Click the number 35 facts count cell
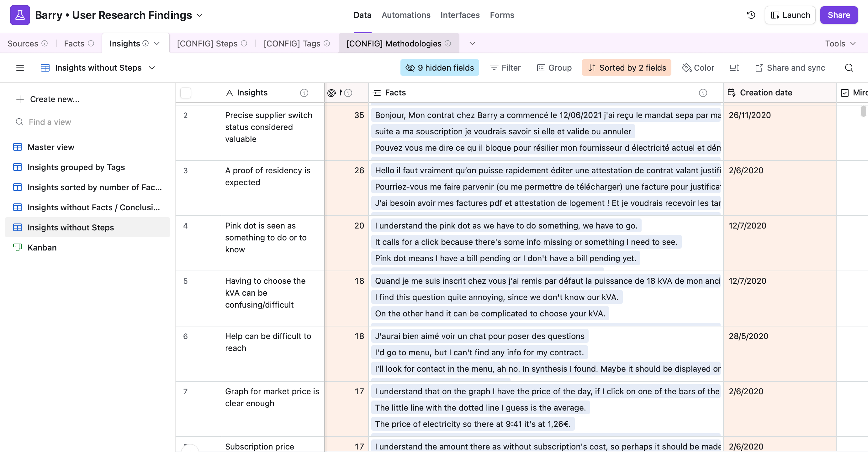The image size is (868, 452). [347, 132]
